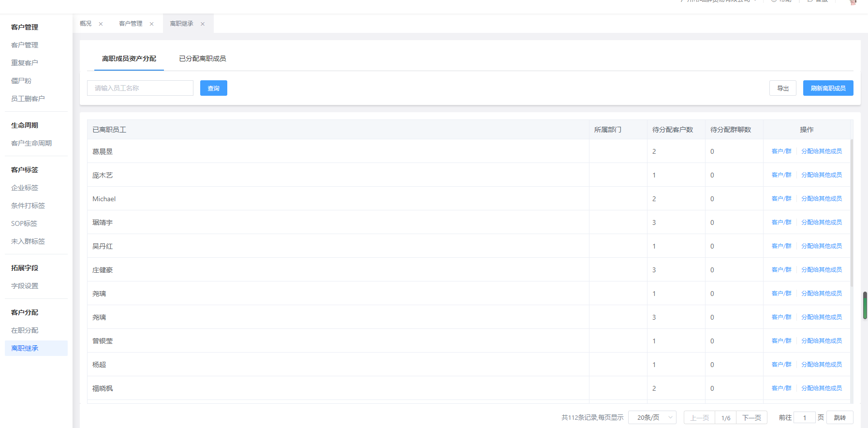Close the 概况 tab
The image size is (868, 428).
(101, 24)
